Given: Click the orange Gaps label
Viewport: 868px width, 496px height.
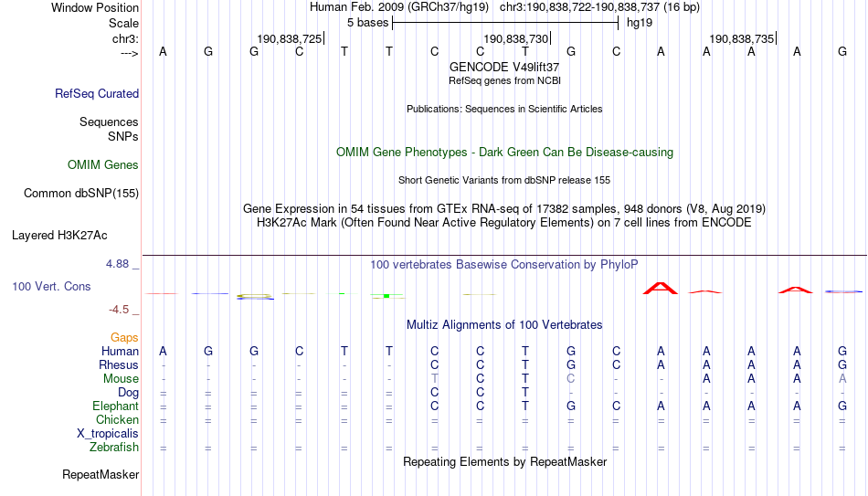Looking at the screenshot, I should pyautogui.click(x=124, y=338).
